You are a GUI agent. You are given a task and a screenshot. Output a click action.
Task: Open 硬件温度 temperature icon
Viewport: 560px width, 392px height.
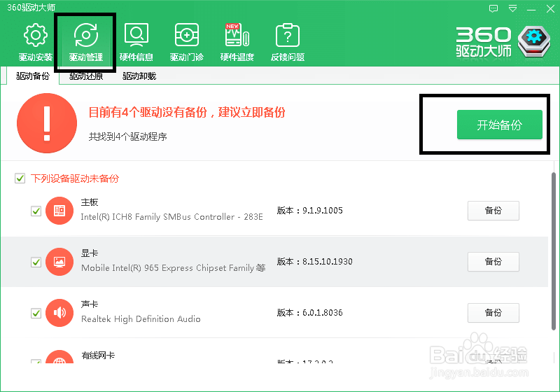click(237, 35)
